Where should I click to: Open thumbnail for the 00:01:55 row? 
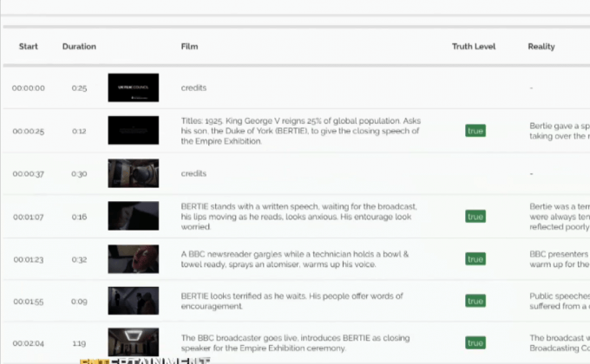click(134, 301)
